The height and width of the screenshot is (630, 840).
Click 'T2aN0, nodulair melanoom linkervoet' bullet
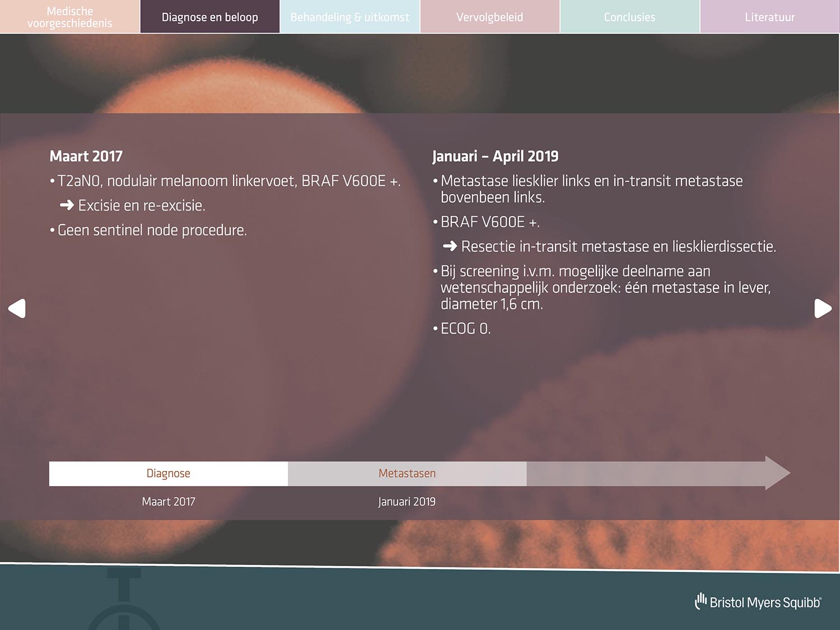pos(225,181)
